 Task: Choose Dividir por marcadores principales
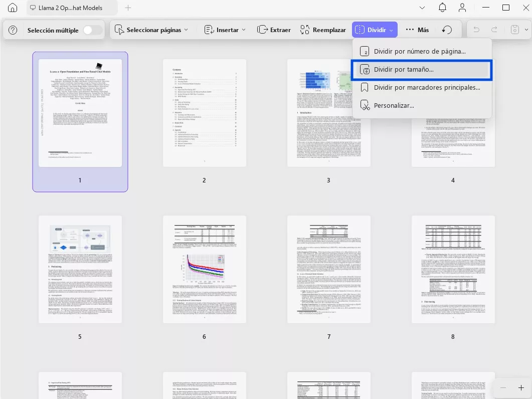[422, 88]
